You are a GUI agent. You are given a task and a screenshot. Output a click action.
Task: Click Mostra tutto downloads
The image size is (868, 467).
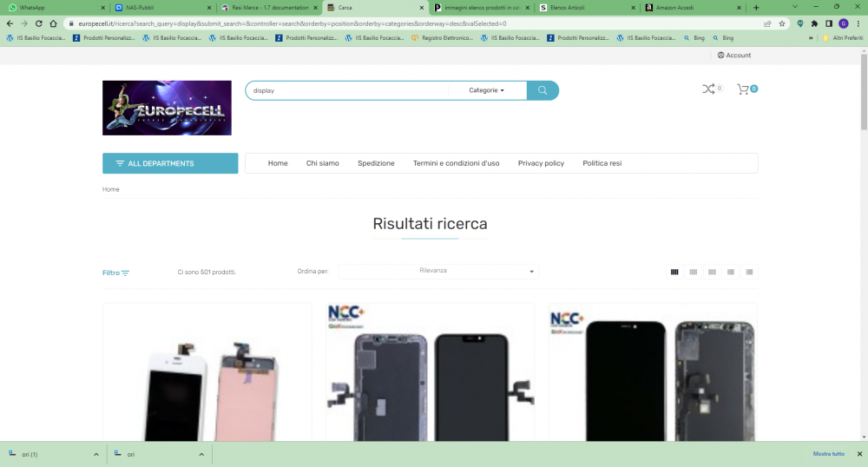click(x=829, y=454)
